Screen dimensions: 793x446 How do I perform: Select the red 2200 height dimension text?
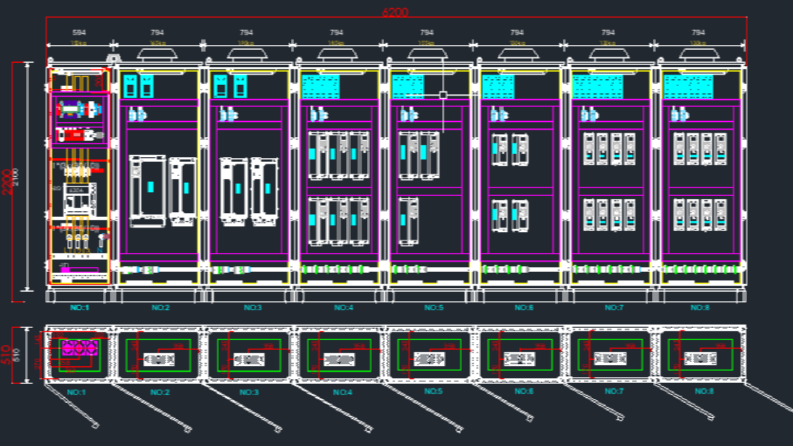point(7,182)
